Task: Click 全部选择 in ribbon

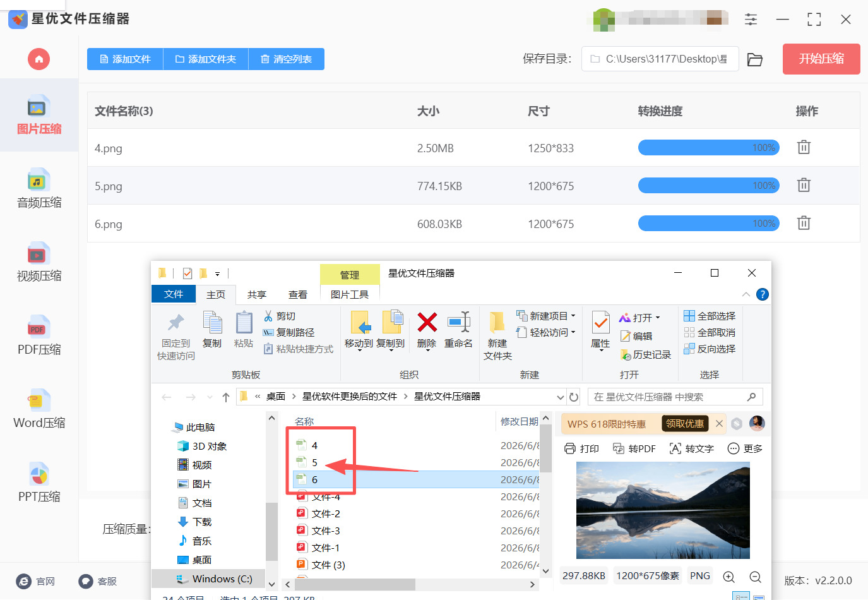Action: [x=710, y=316]
